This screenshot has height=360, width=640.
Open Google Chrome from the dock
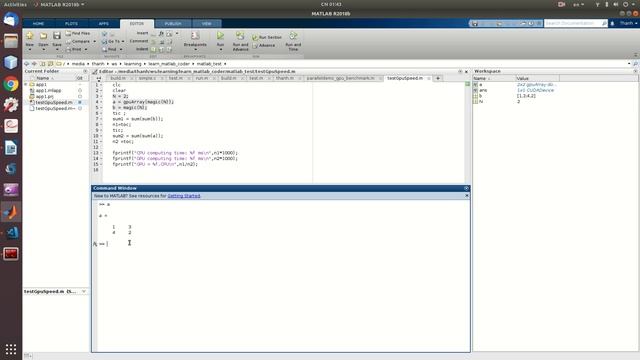pyautogui.click(x=11, y=84)
